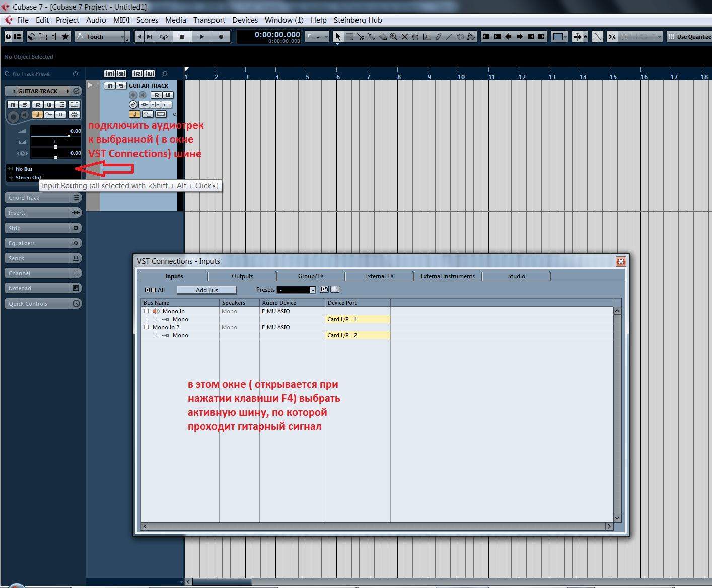This screenshot has height=588, width=712.
Task: Open the Input Routing 'No Bus' selector
Action: click(x=44, y=169)
